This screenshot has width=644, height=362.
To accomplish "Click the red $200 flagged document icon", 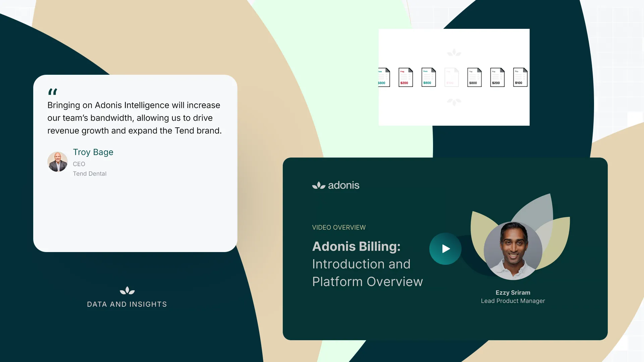I will coord(406,77).
